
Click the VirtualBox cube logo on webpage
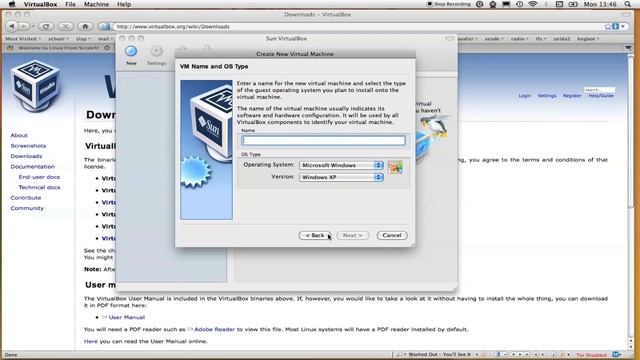pos(36,86)
